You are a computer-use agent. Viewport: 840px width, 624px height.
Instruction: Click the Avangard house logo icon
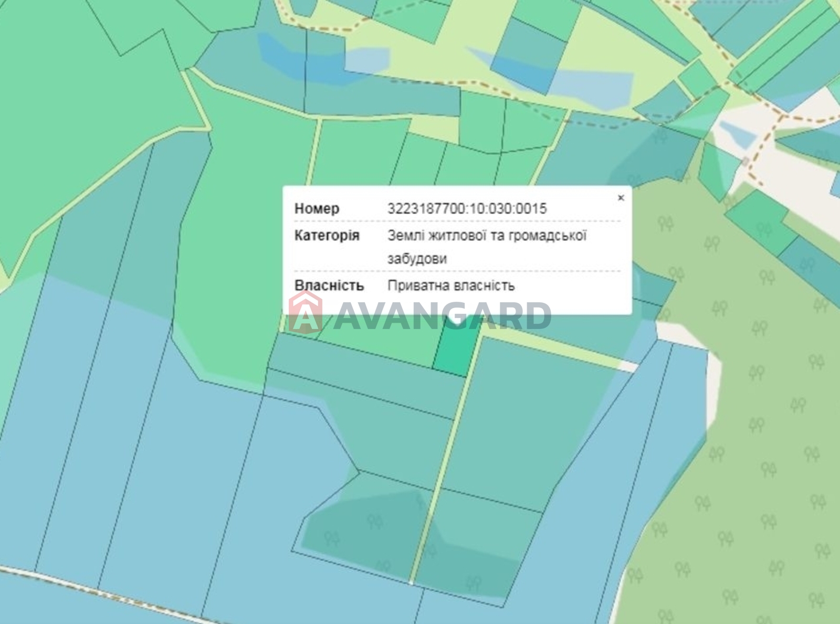click(x=306, y=313)
